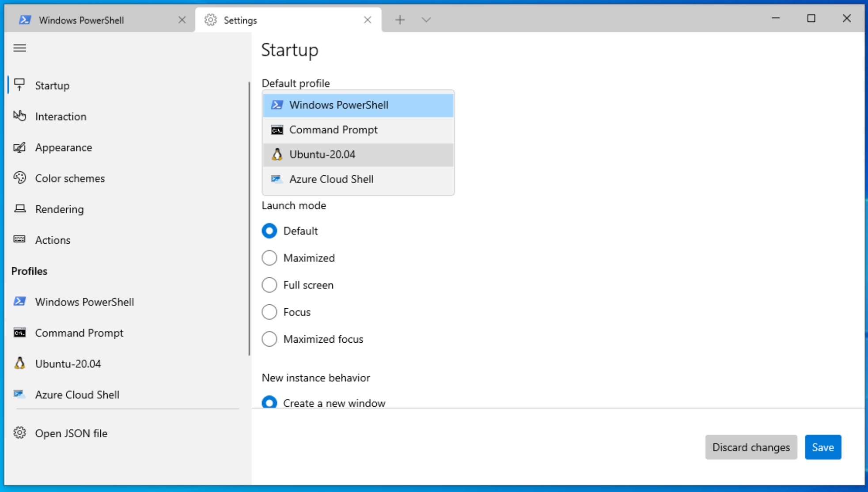Click the Appearance settings icon
Screen dimensions: 868x492
[x=20, y=148]
